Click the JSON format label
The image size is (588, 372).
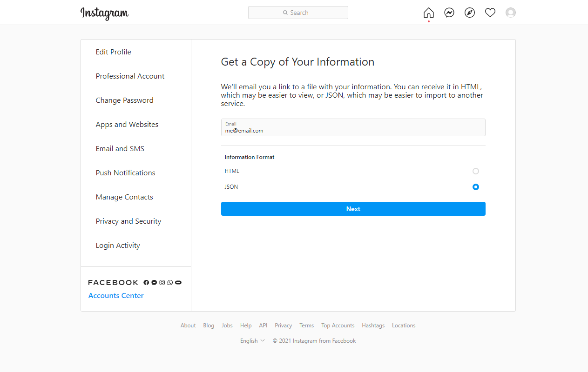click(x=231, y=187)
